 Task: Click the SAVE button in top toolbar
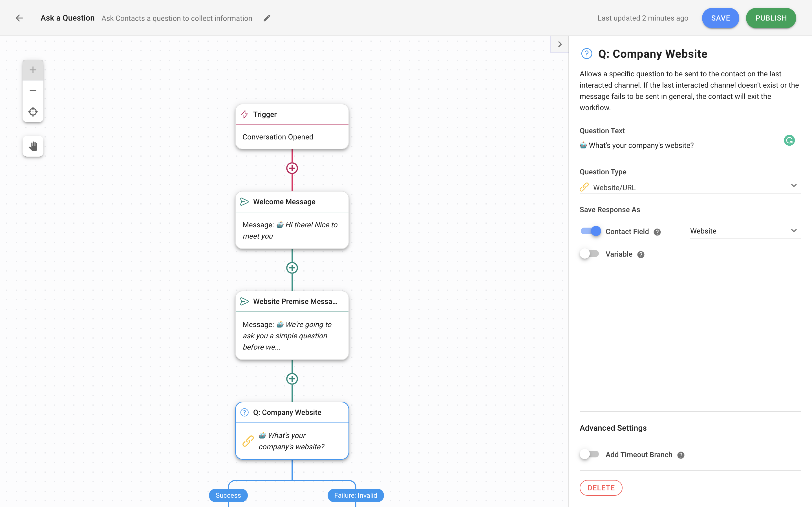point(720,18)
